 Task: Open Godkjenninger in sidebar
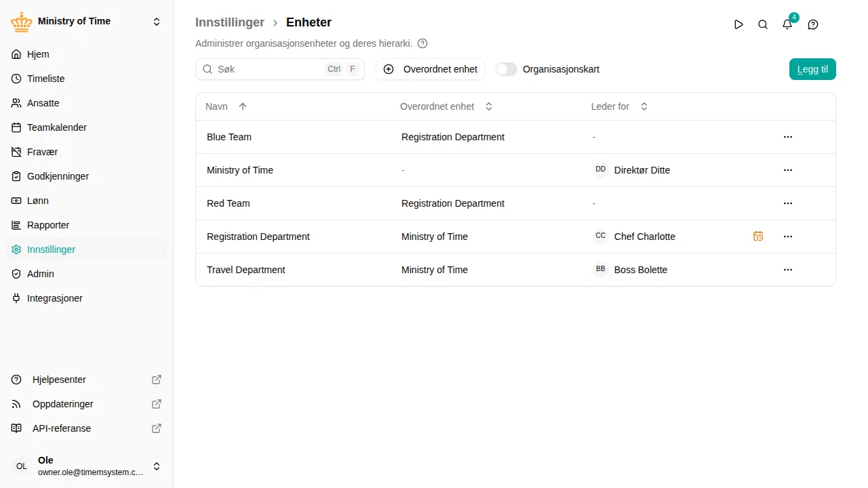(x=86, y=176)
